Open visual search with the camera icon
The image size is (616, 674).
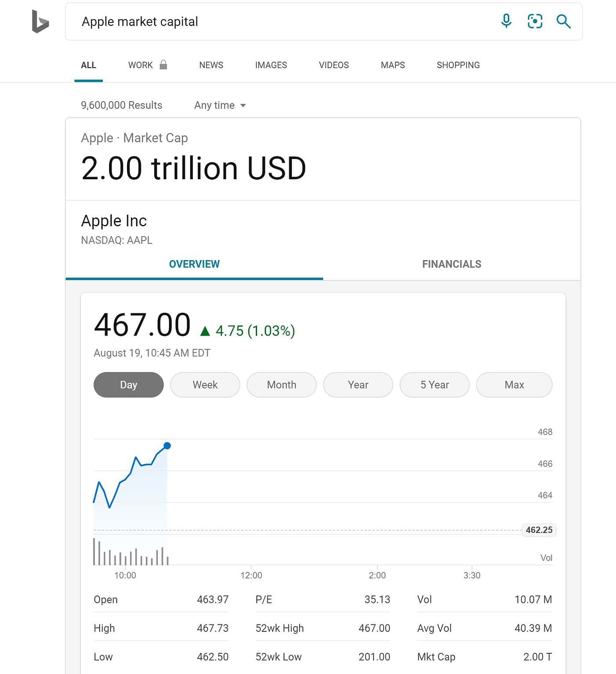[535, 21]
